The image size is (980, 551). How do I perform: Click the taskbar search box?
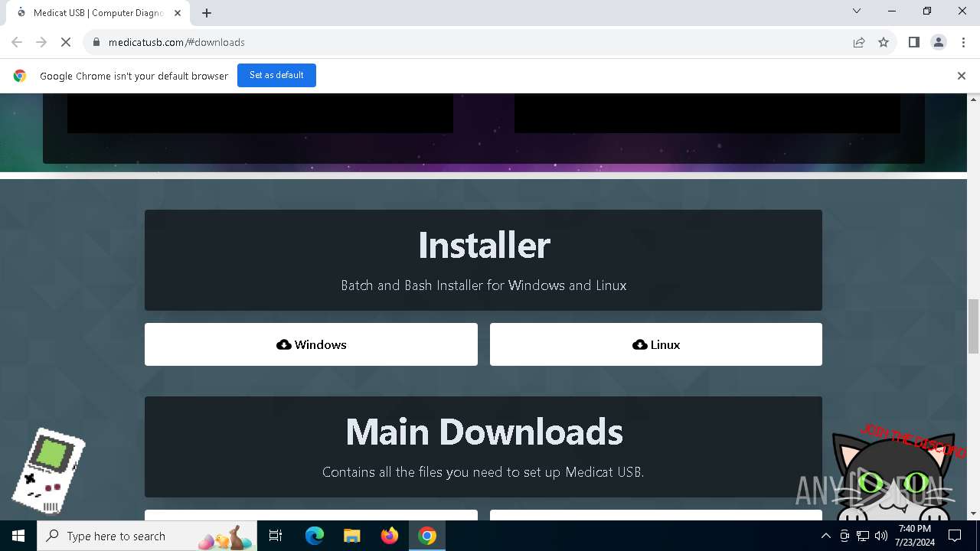point(147,536)
